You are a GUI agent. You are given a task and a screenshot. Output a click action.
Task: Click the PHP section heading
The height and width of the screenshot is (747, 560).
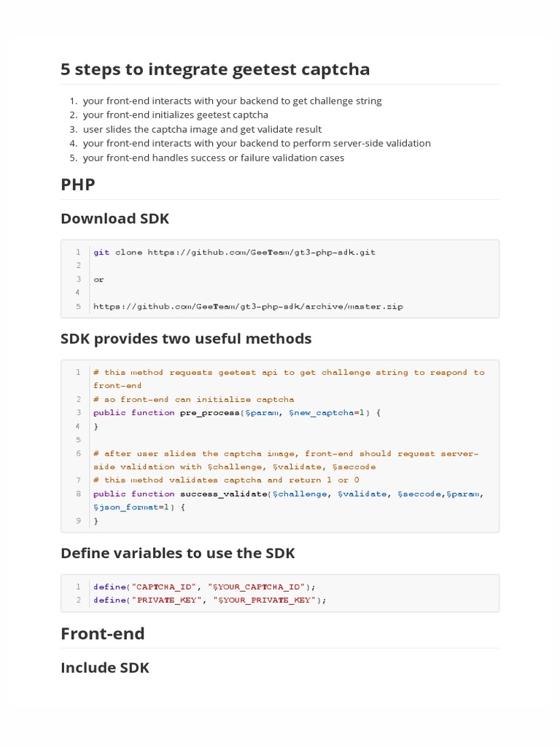tap(78, 185)
